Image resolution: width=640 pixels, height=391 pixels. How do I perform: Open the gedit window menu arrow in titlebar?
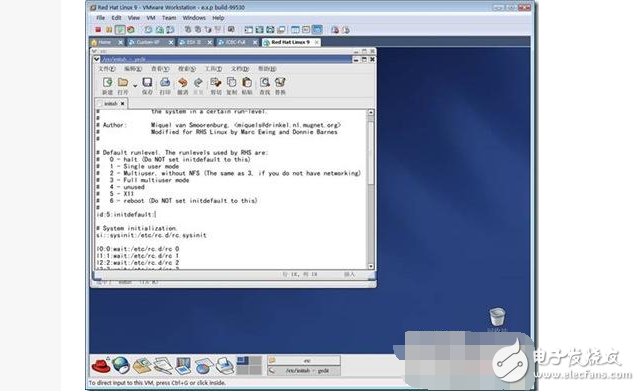(x=97, y=60)
